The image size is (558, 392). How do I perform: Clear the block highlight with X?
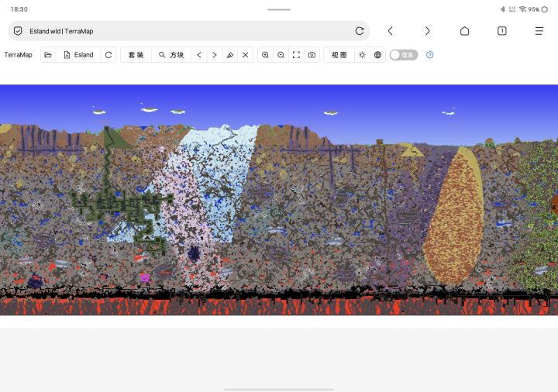pyautogui.click(x=245, y=55)
